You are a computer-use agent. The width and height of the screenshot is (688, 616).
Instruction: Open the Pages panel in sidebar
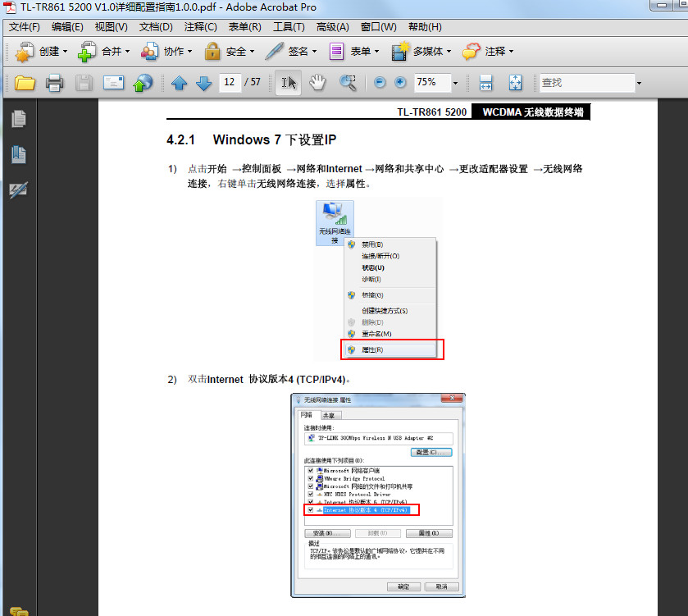coord(18,119)
